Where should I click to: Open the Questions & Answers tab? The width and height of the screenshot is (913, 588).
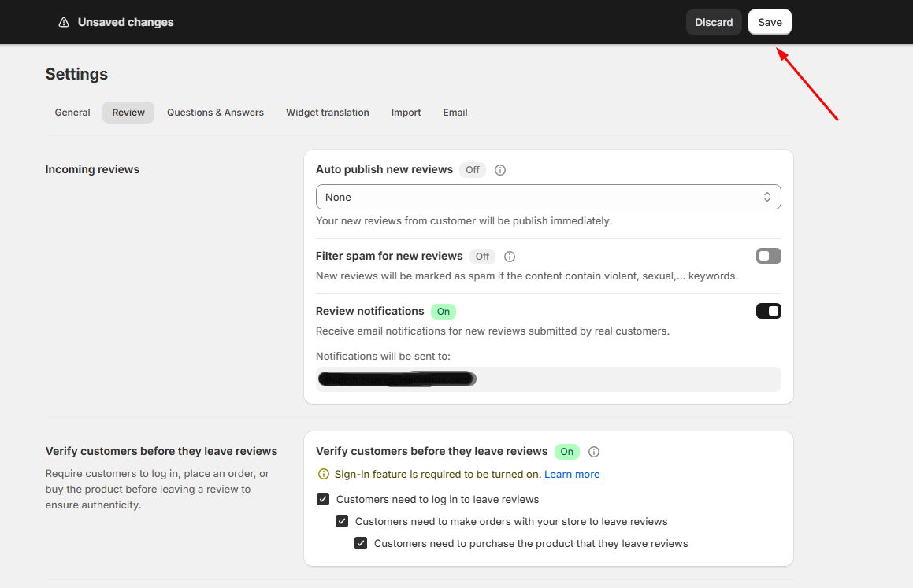(x=215, y=113)
